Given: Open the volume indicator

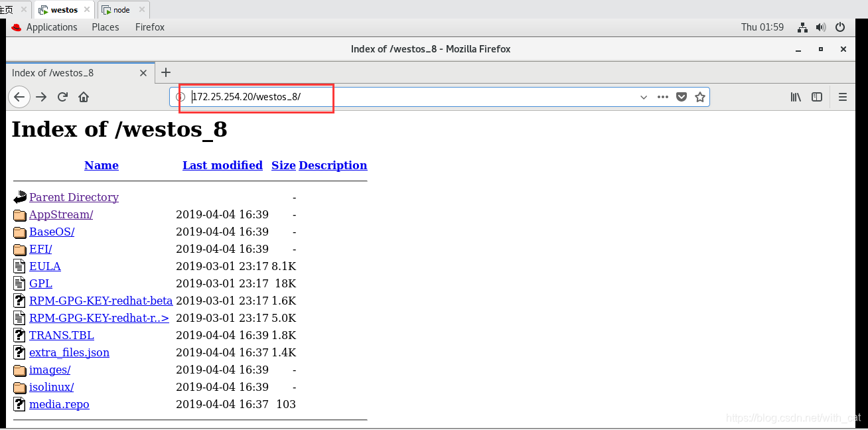Looking at the screenshot, I should [821, 27].
